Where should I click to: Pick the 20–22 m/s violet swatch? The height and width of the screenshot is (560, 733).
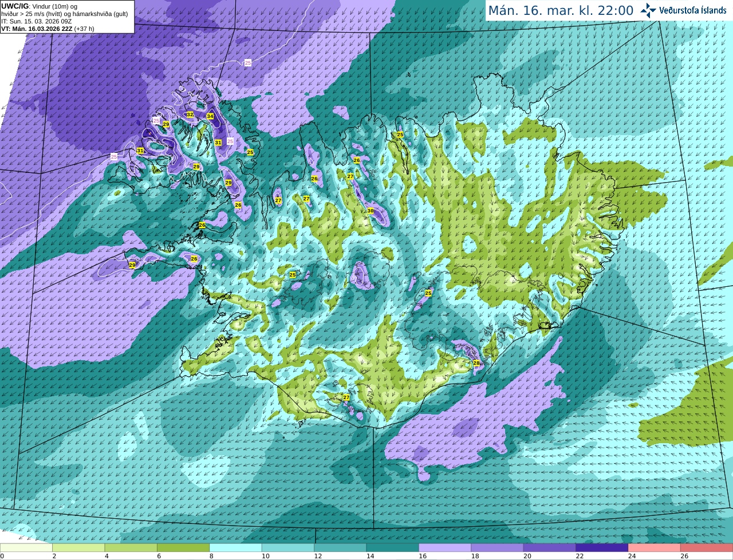[550, 547]
